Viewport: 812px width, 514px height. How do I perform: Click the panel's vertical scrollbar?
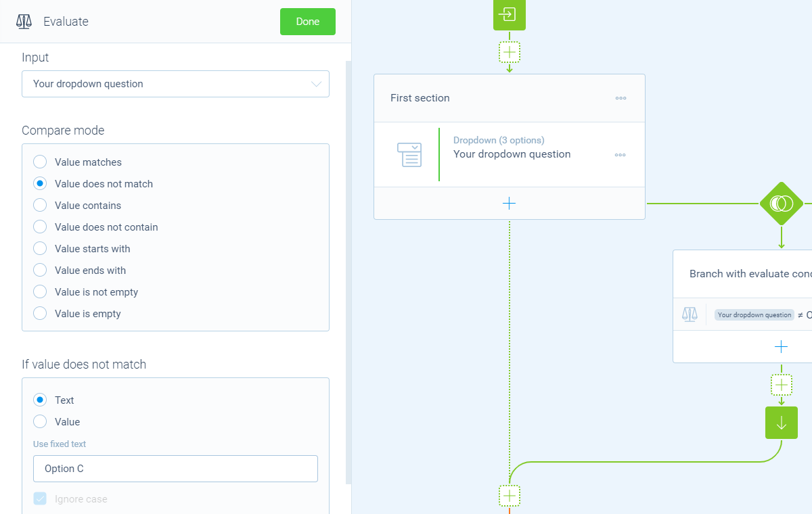[348, 273]
